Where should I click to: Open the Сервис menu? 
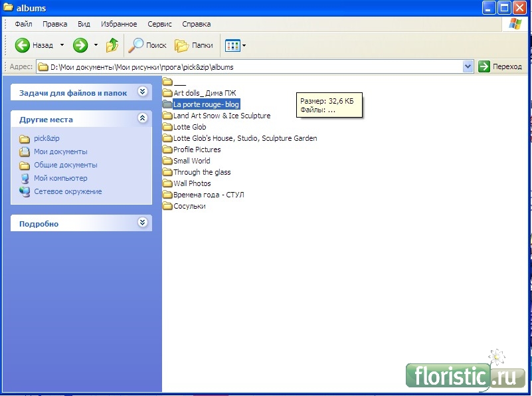[x=159, y=24]
